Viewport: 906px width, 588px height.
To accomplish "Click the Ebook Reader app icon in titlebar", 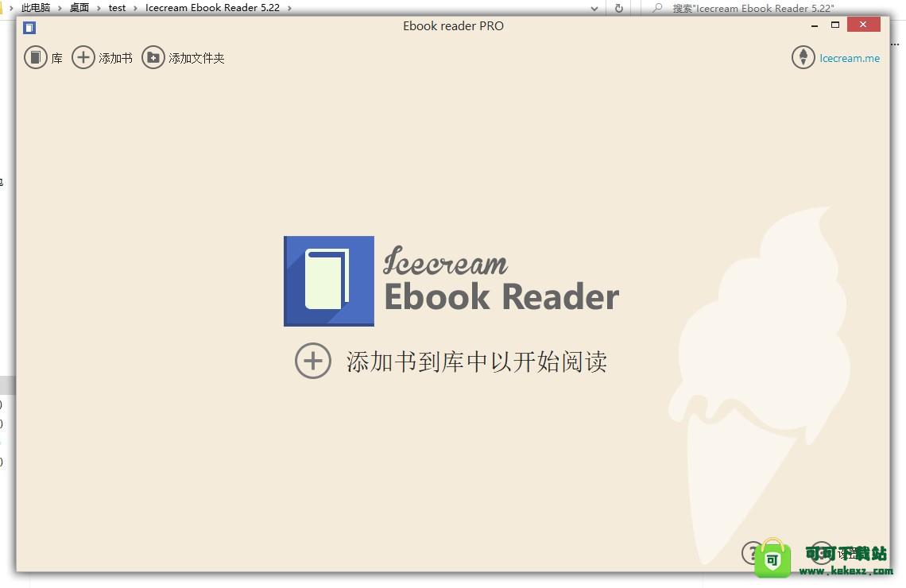I will (29, 26).
